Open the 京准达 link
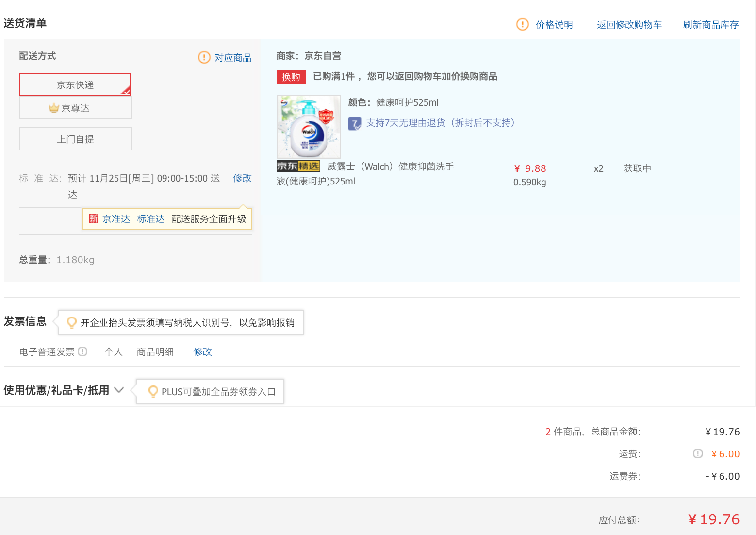 pos(116,219)
